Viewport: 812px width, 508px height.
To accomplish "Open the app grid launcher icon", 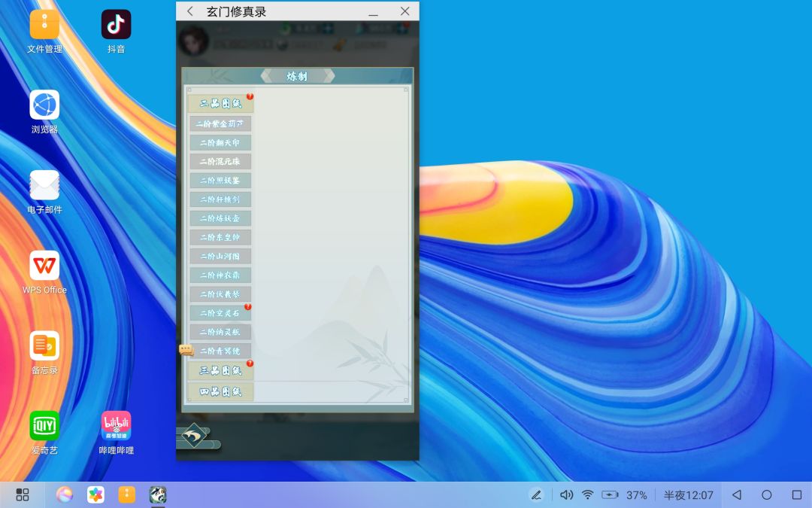I will 23,494.
